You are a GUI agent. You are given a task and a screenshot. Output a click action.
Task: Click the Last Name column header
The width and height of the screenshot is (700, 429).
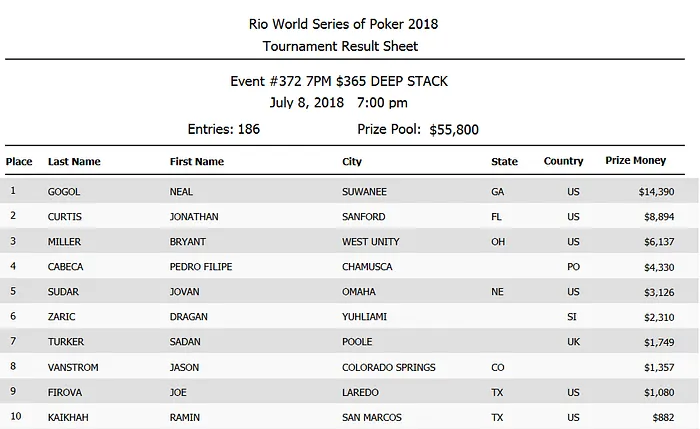(74, 161)
